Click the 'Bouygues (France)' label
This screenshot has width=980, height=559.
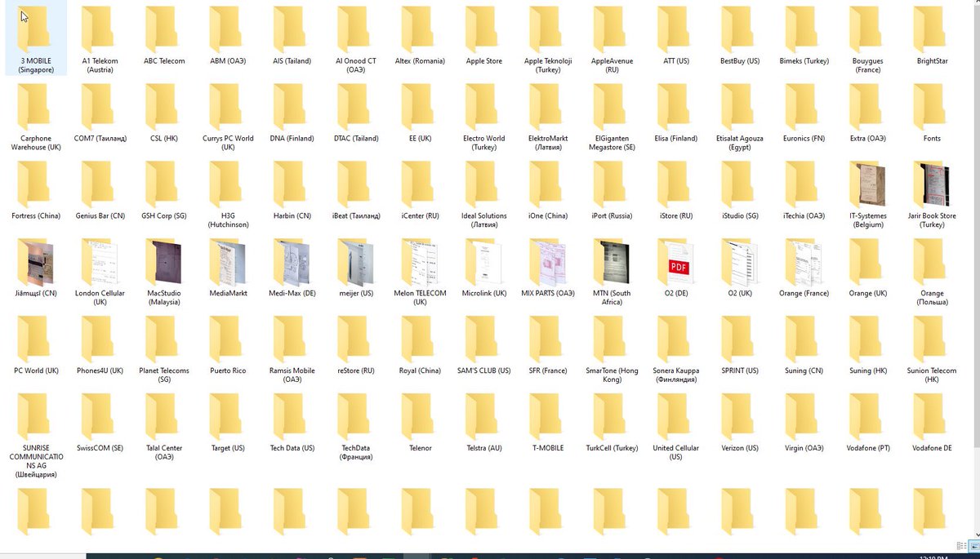click(x=867, y=65)
